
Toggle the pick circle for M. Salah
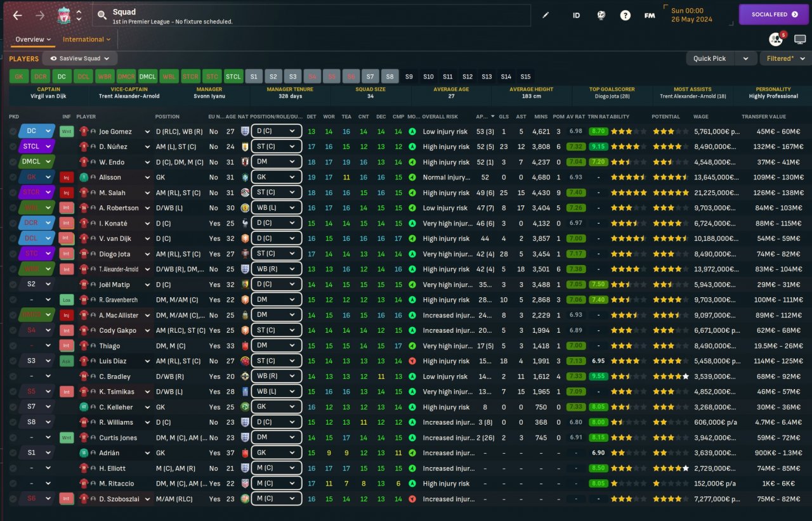pyautogui.click(x=13, y=193)
